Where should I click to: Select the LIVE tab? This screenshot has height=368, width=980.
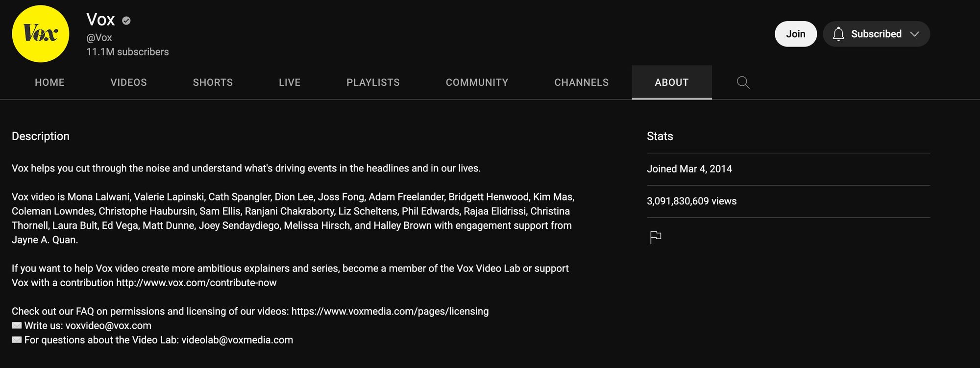pyautogui.click(x=290, y=82)
